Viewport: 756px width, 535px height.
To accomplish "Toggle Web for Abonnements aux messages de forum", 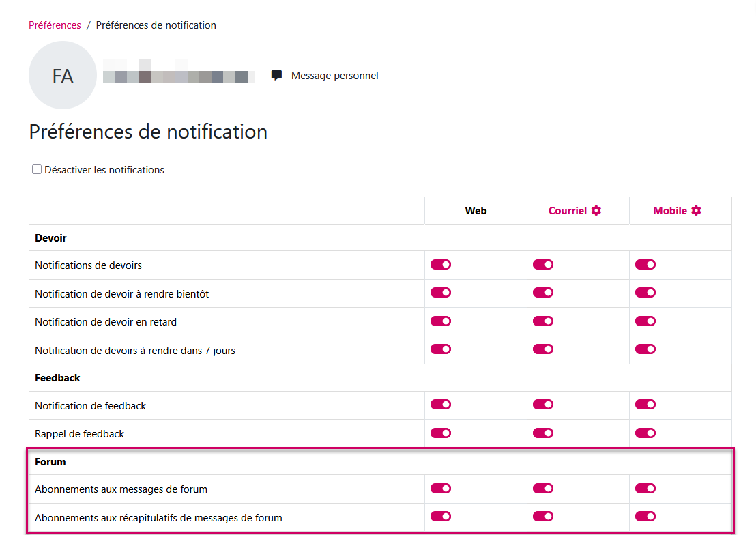I will pyautogui.click(x=441, y=489).
